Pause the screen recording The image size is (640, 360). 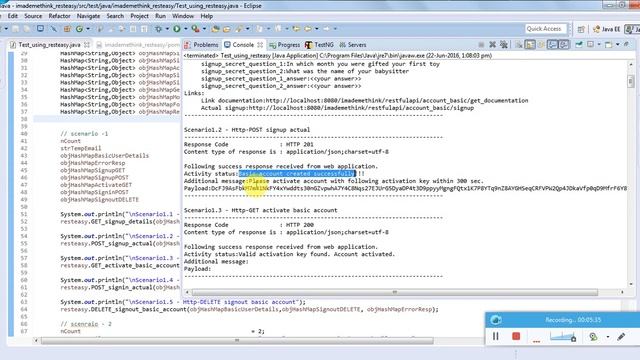click(x=496, y=336)
